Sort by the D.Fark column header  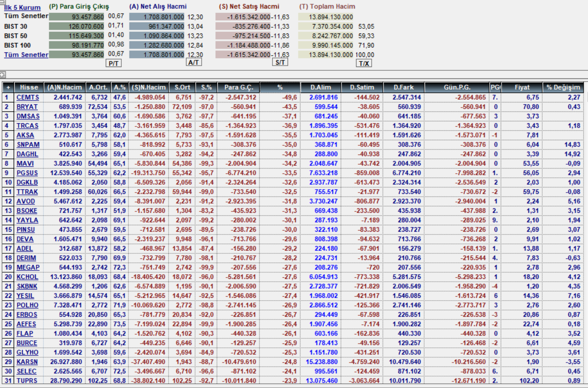[403, 87]
